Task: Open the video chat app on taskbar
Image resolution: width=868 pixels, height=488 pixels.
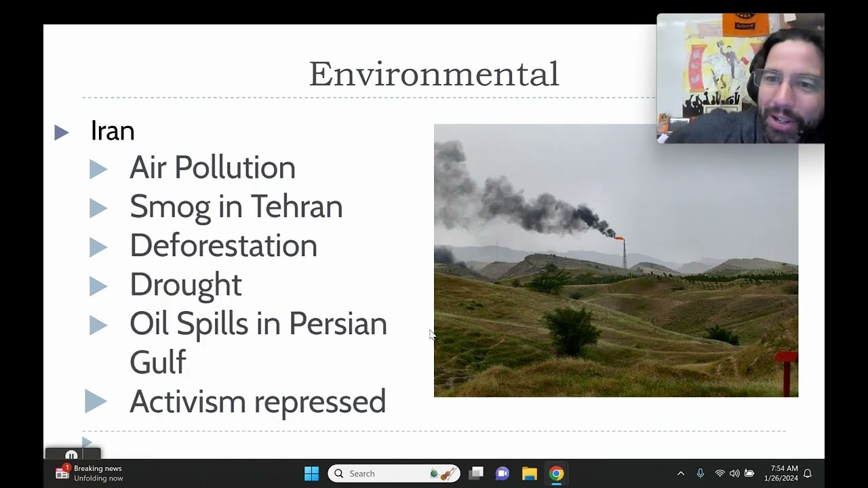Action: [502, 473]
